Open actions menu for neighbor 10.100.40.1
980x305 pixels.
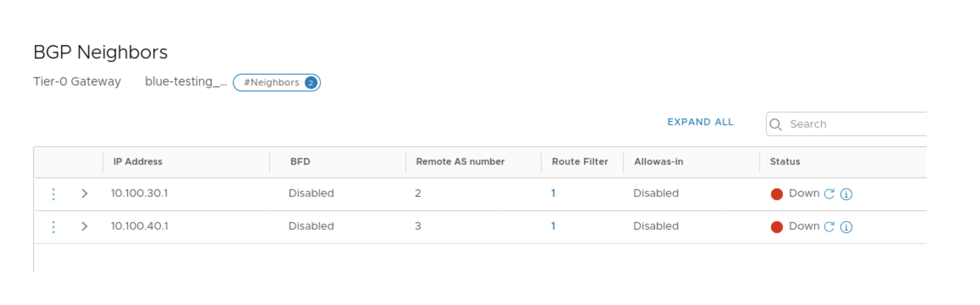tap(53, 227)
